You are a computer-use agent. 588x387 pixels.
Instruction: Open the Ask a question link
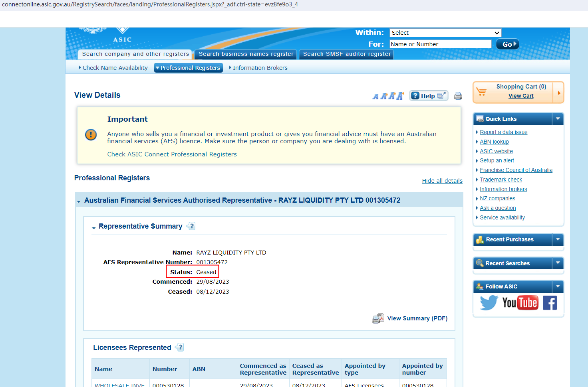point(498,208)
